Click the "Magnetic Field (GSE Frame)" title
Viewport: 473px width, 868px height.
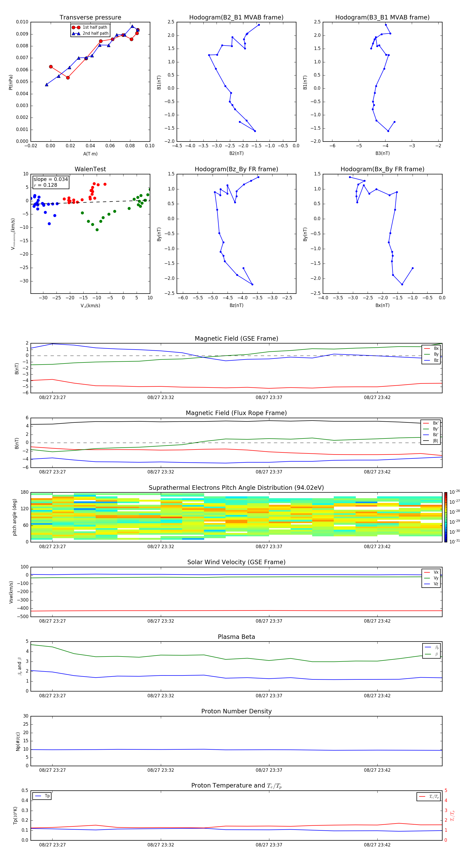point(236,339)
